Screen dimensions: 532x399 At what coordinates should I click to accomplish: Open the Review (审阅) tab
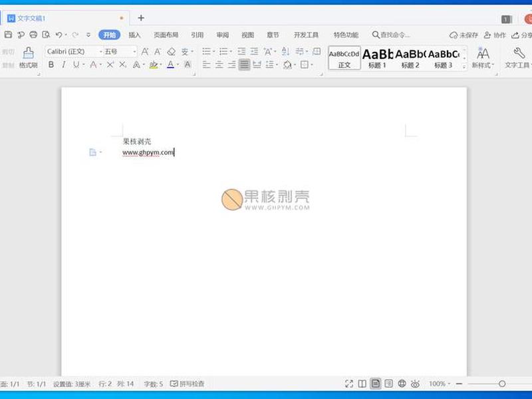pyautogui.click(x=223, y=35)
